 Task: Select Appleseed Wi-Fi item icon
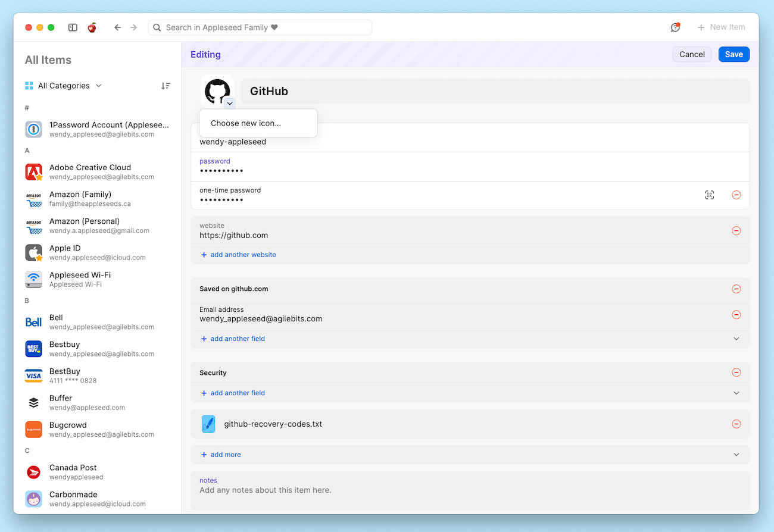[x=34, y=280]
